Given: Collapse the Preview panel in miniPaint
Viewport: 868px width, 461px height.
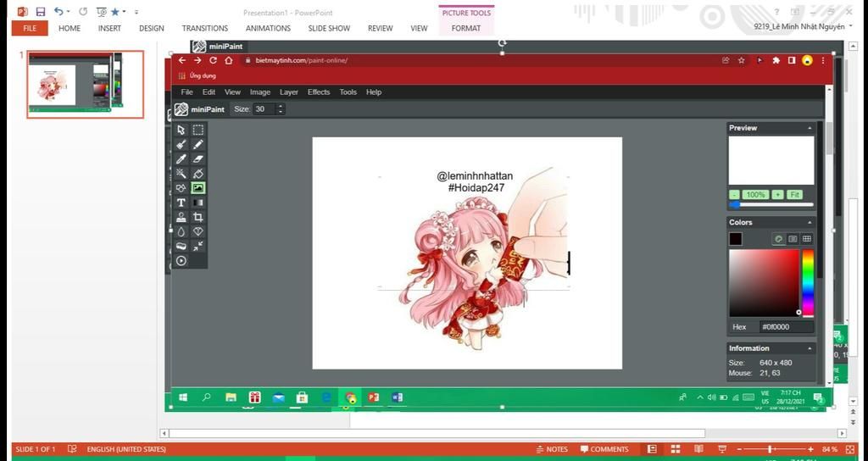Looking at the screenshot, I should pyautogui.click(x=810, y=128).
